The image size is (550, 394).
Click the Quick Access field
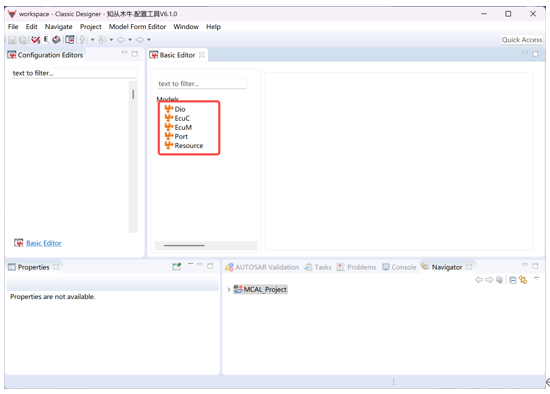click(522, 40)
